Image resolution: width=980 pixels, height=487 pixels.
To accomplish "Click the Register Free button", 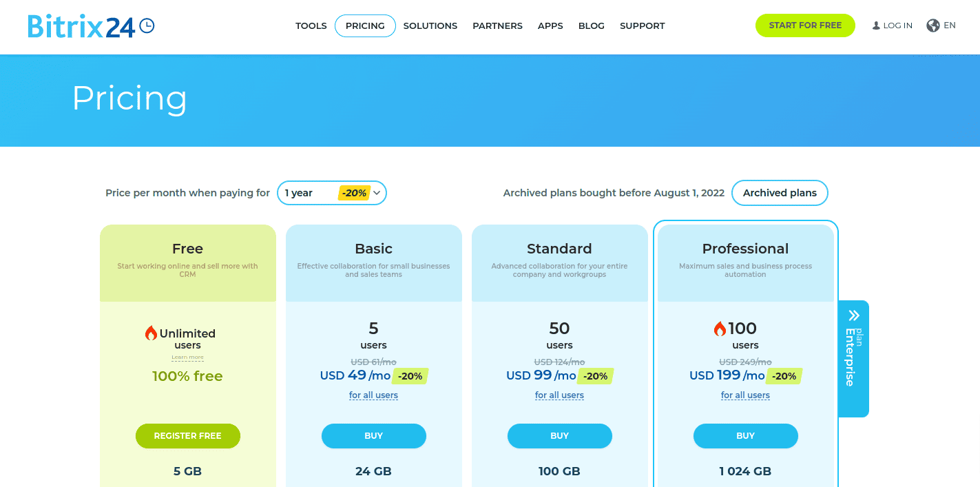I will tap(188, 436).
